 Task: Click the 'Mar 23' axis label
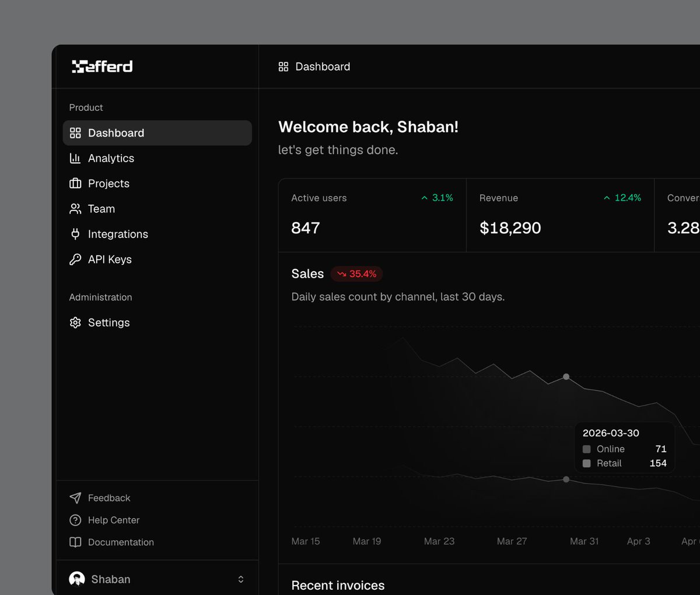click(x=439, y=541)
